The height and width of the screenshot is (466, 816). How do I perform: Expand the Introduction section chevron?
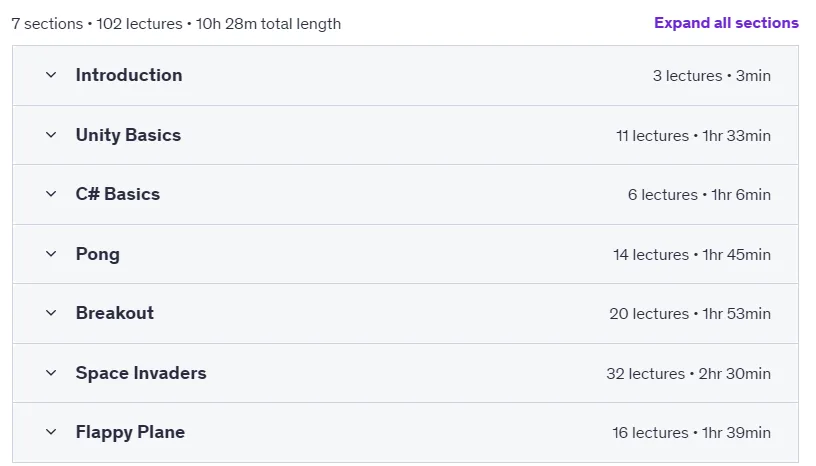pyautogui.click(x=51, y=75)
